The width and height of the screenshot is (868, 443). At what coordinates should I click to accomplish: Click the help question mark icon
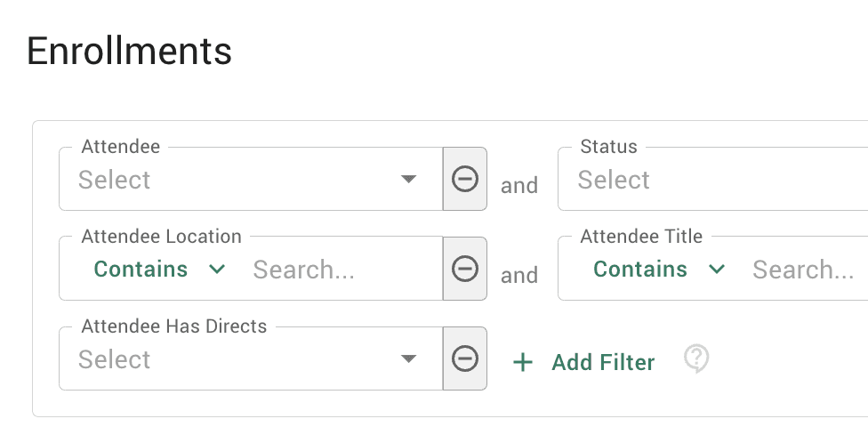(x=696, y=359)
